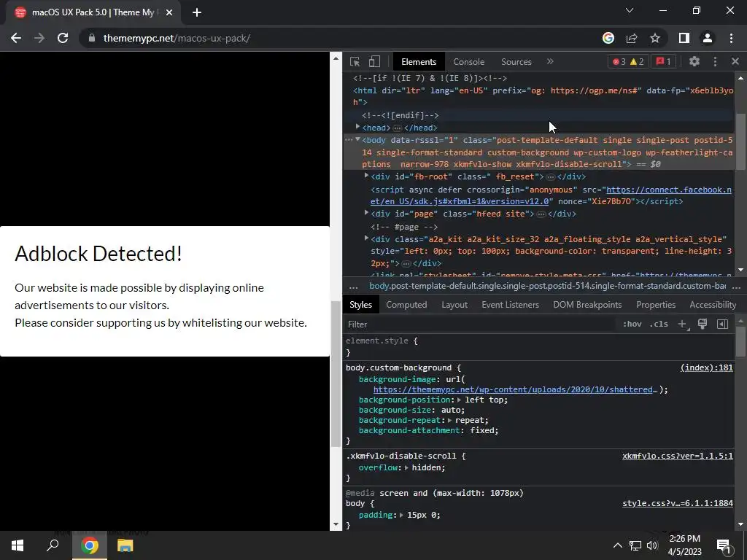
Task: Open the Chrome three-dot menu
Action: pyautogui.click(x=731, y=38)
